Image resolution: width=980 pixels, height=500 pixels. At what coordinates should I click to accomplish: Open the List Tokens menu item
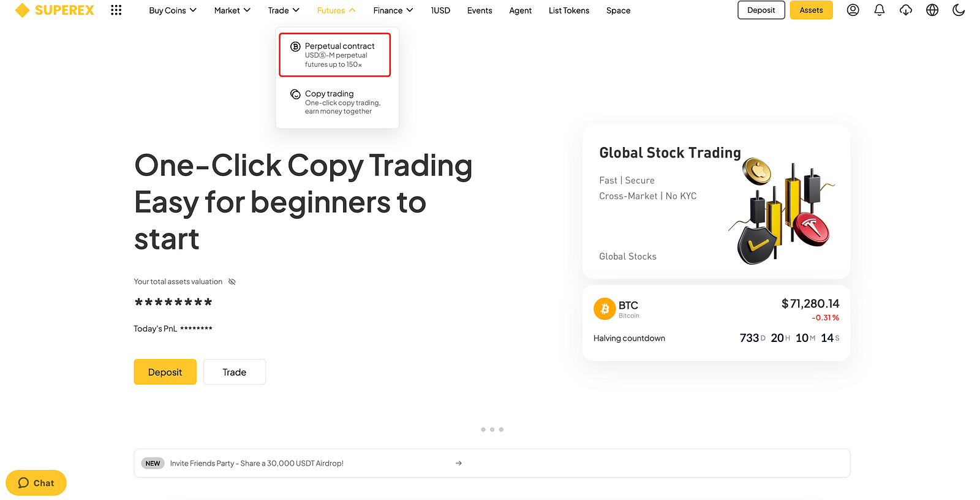[x=569, y=10]
